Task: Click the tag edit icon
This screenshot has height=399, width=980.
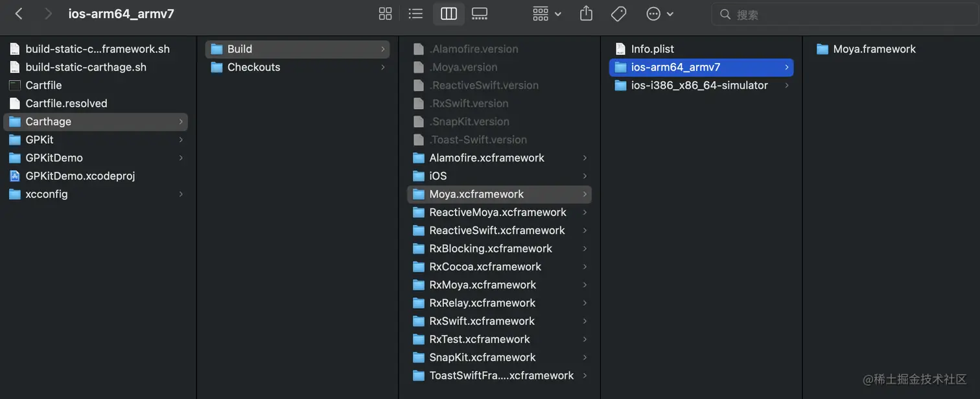Action: (x=619, y=14)
